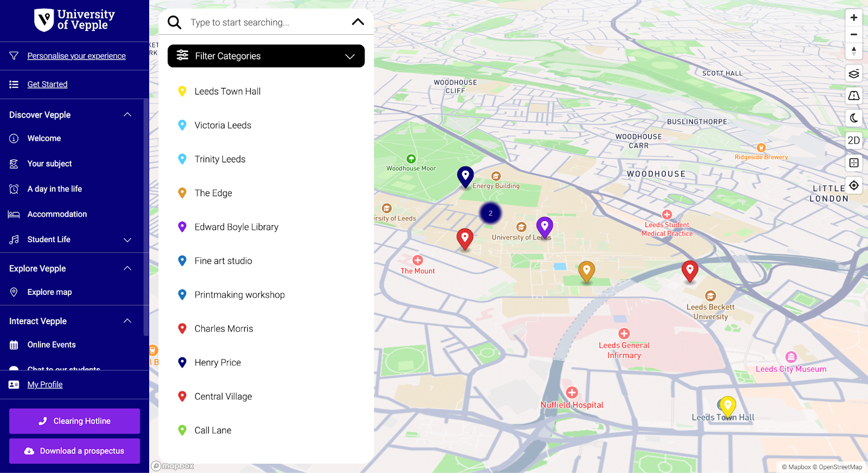Open the Get Started link
This screenshot has width=868, height=473.
[x=48, y=84]
